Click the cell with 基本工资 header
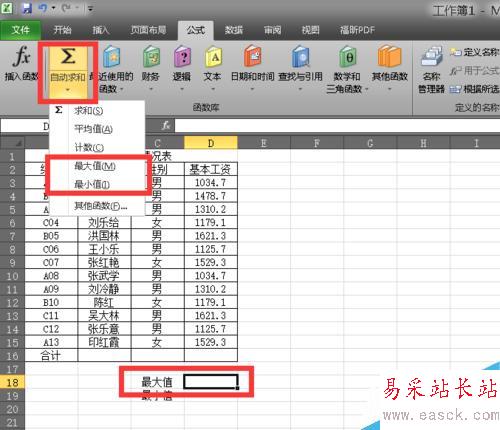This screenshot has width=500, height=430. (x=211, y=169)
